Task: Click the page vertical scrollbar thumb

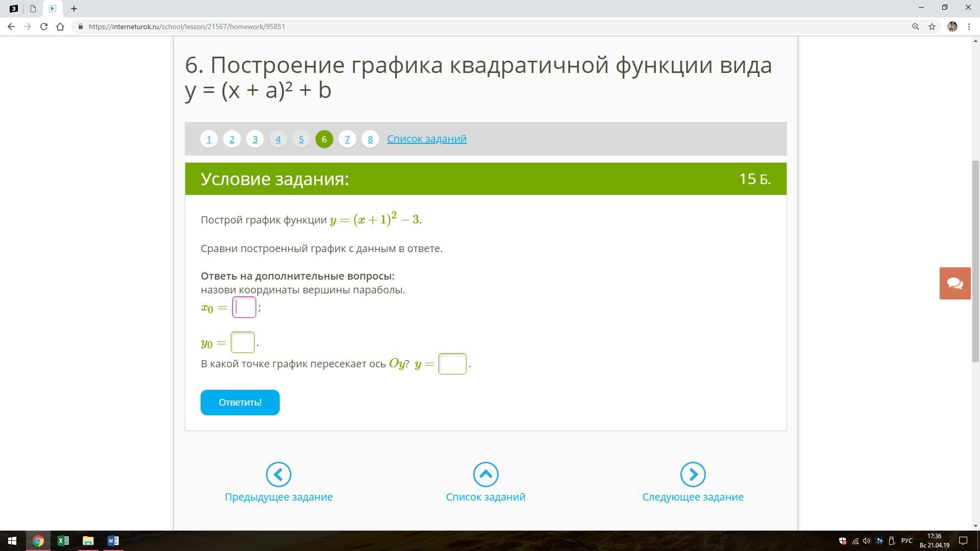Action: [x=975, y=260]
